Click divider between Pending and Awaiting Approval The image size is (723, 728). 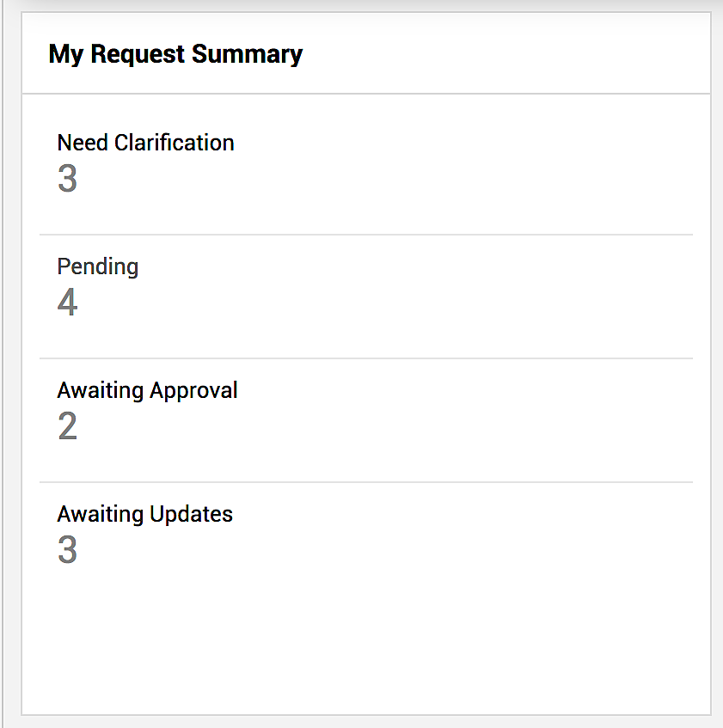coord(365,358)
